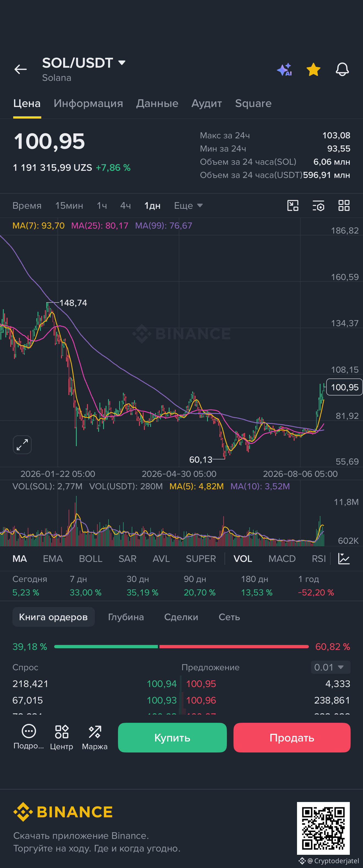Open the AI assistant sparkle icon

(x=284, y=69)
